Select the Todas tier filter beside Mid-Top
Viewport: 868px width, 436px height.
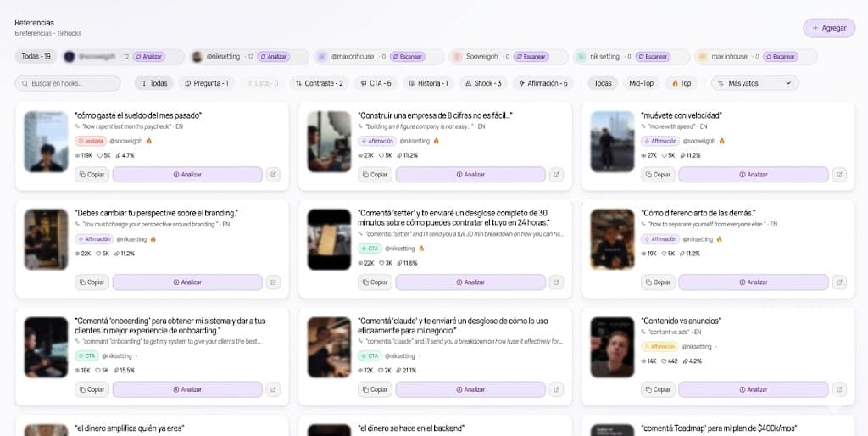(603, 84)
